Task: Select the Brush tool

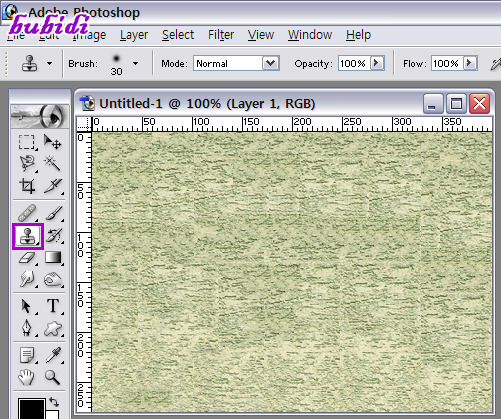Action: point(53,213)
